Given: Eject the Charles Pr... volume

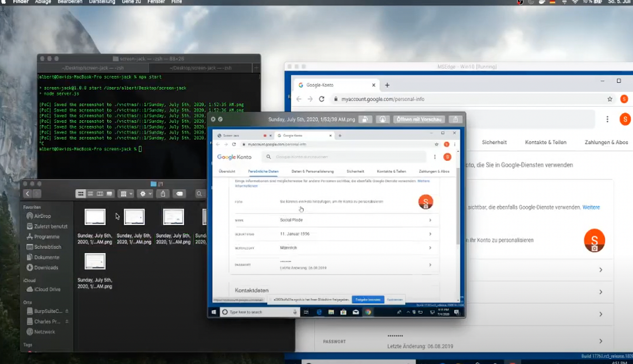Looking at the screenshot, I should click(67, 322).
